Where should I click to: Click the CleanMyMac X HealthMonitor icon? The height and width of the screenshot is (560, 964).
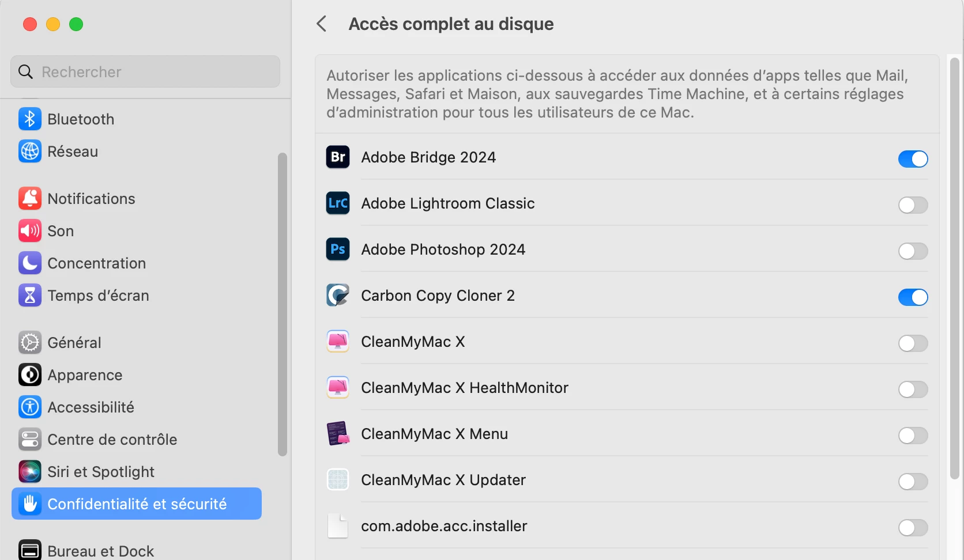pyautogui.click(x=338, y=387)
